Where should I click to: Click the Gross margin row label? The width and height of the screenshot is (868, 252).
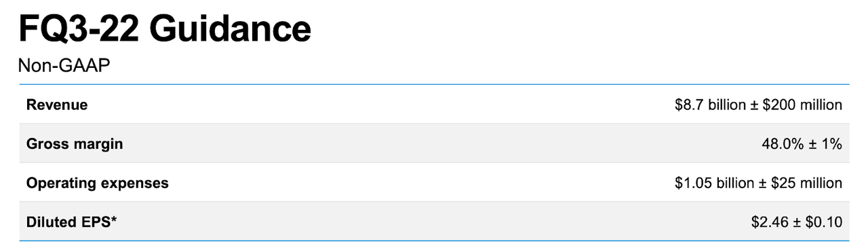pyautogui.click(x=75, y=144)
